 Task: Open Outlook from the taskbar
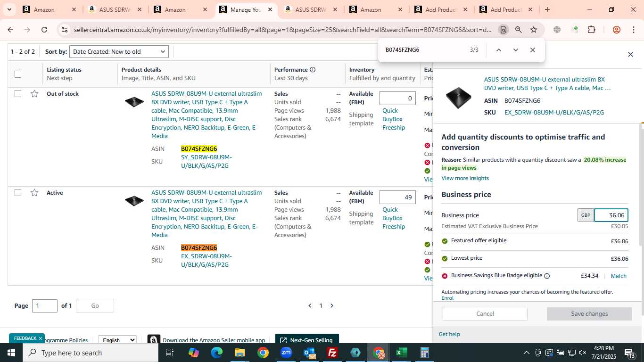point(309,353)
